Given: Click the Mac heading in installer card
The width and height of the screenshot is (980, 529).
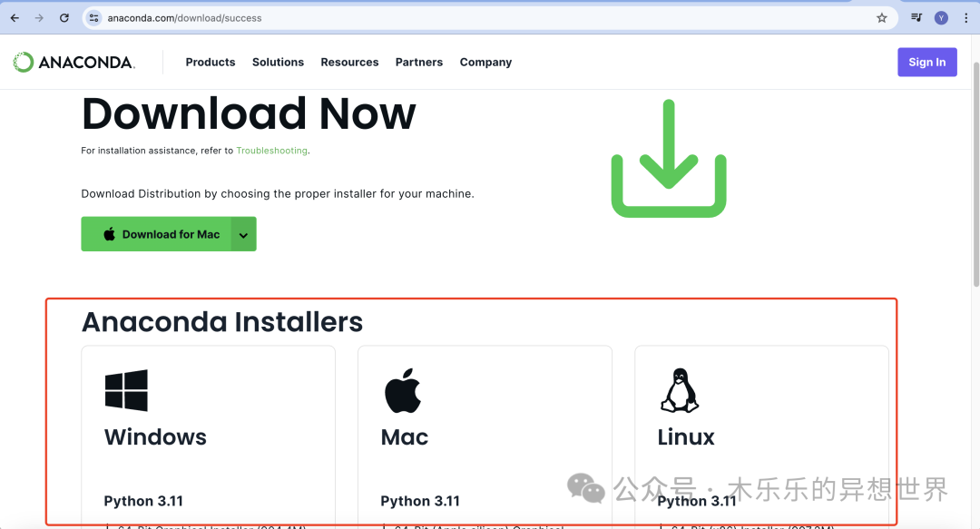Looking at the screenshot, I should (405, 436).
